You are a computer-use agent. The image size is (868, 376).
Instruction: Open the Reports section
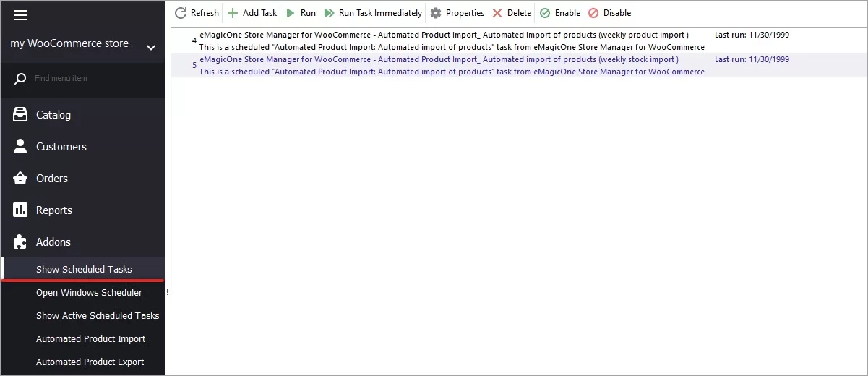click(54, 210)
